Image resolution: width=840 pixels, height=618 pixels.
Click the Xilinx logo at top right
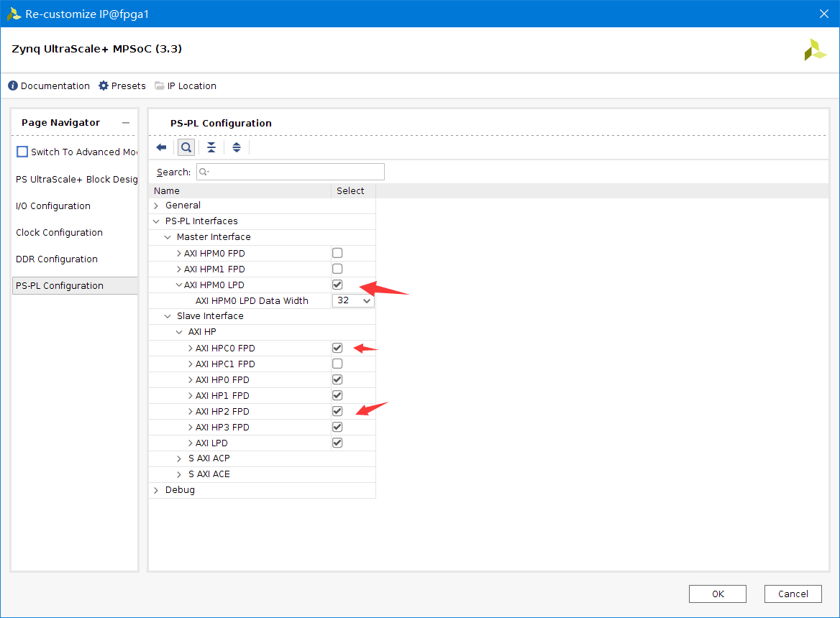click(815, 50)
